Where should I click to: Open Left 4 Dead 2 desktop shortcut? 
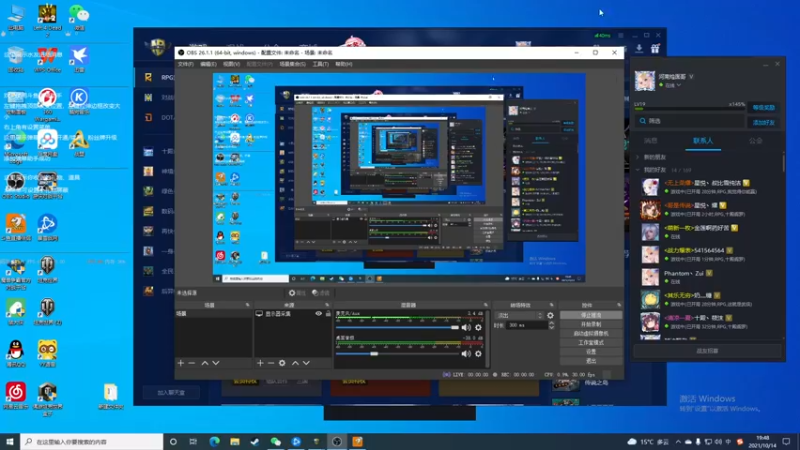point(47,19)
